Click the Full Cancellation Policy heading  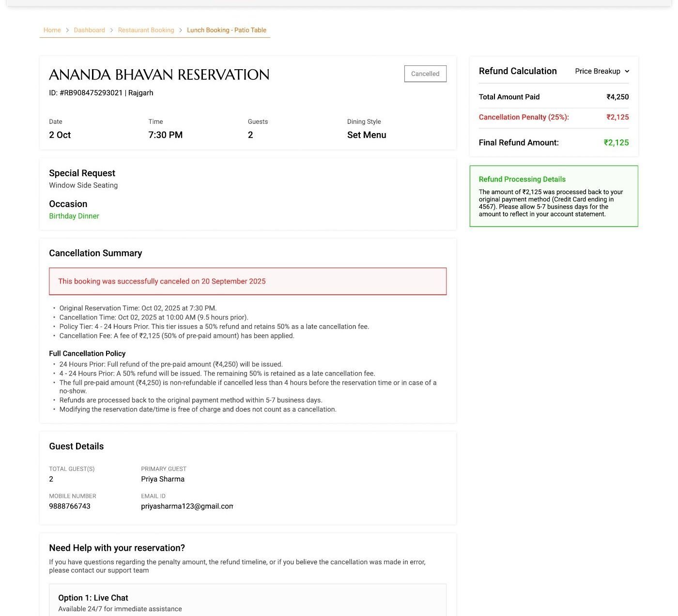tap(87, 354)
